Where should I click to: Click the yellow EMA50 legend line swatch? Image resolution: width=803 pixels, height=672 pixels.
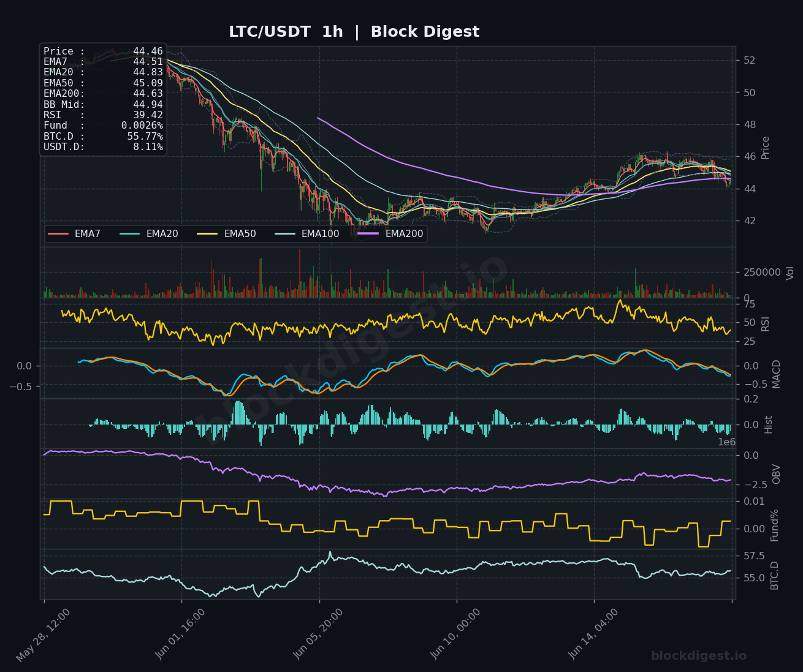pyautogui.click(x=208, y=234)
